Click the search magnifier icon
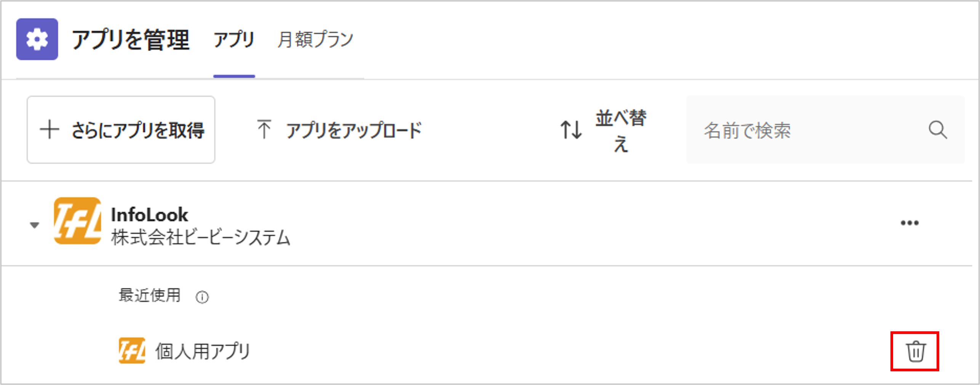Viewport: 980px width, 385px height. coord(937,130)
